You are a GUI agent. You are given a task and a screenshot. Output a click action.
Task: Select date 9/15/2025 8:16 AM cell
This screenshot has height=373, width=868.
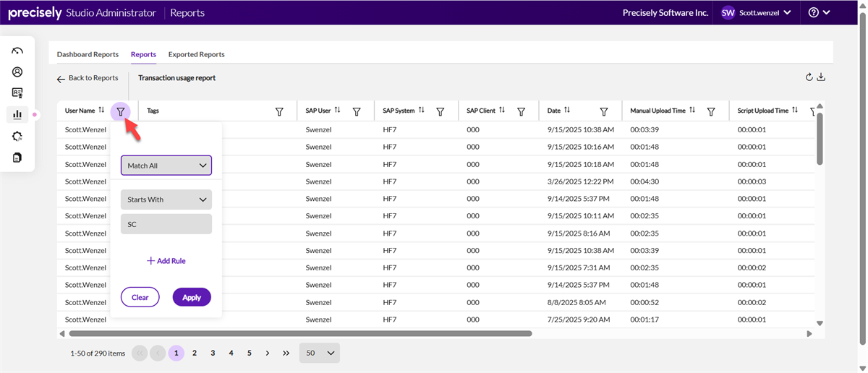click(x=579, y=233)
